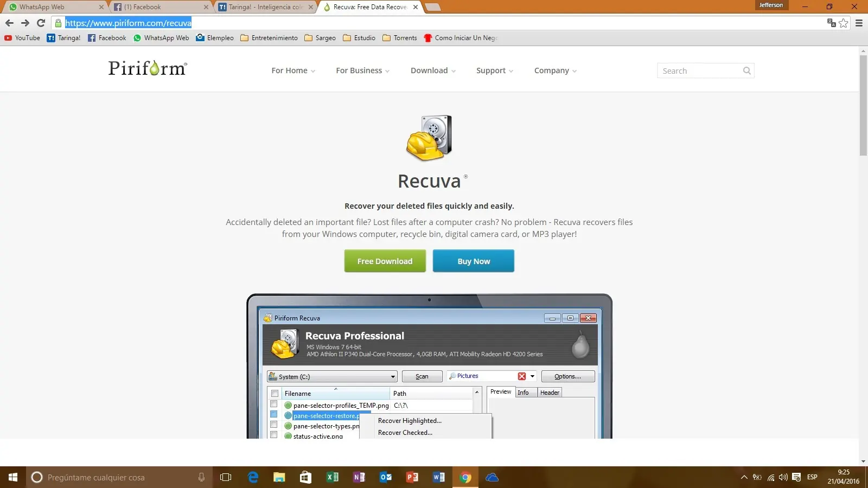This screenshot has width=868, height=488.
Task: Click the Recuva hard hat drive icon
Action: pos(429,138)
